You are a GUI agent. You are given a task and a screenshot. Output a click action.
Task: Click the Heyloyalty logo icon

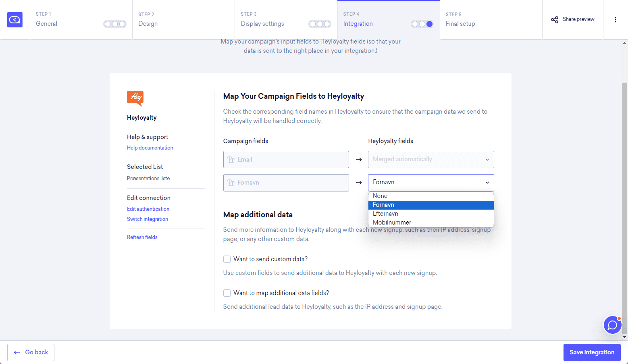pyautogui.click(x=135, y=98)
